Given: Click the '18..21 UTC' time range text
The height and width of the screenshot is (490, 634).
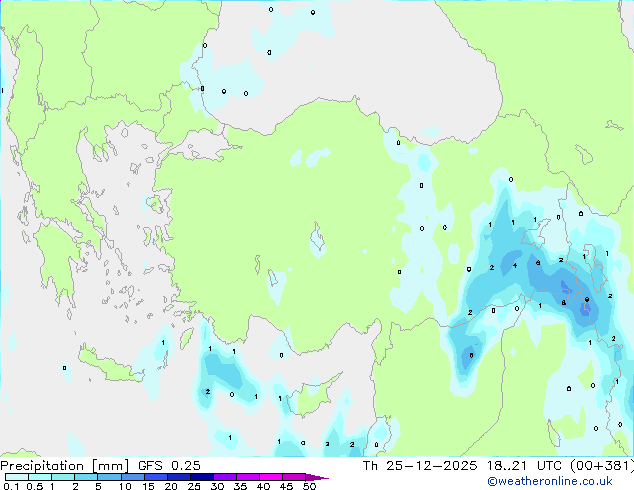Looking at the screenshot, I should 524,466.
